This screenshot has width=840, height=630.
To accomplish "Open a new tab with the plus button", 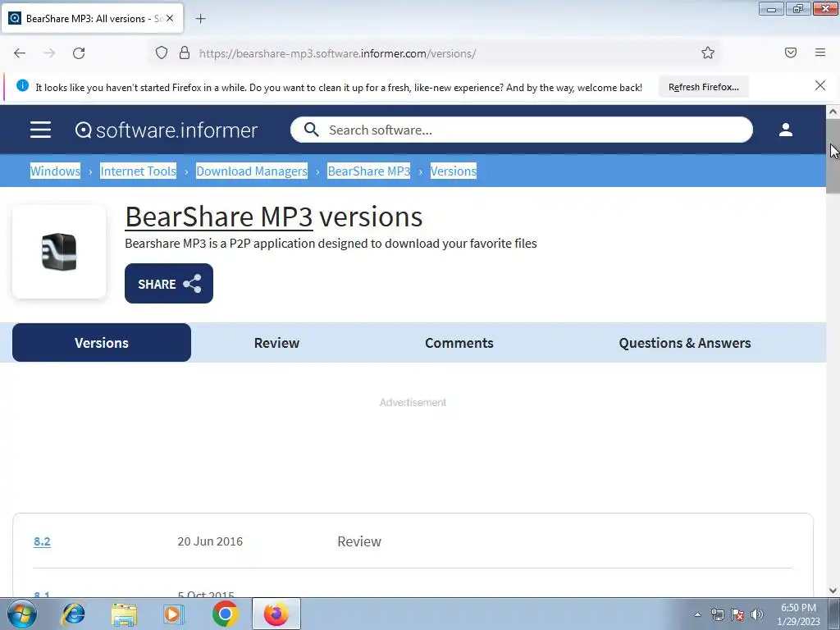I will coord(200,19).
